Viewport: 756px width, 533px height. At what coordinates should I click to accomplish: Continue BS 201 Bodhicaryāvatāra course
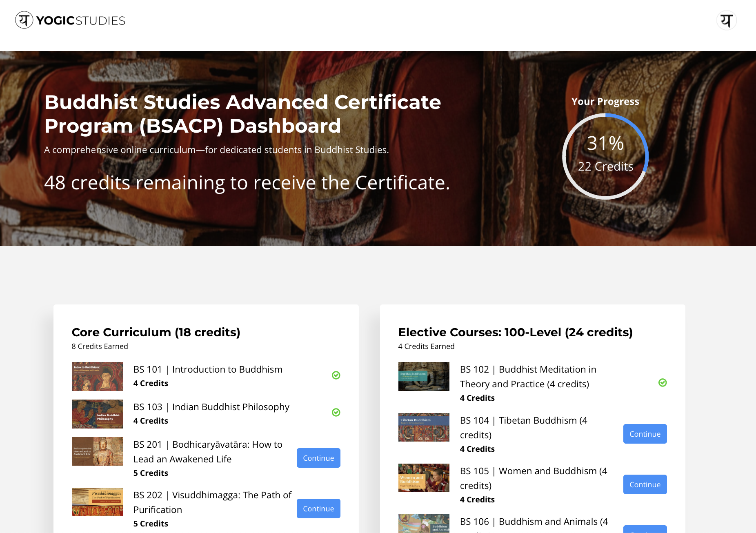(318, 458)
